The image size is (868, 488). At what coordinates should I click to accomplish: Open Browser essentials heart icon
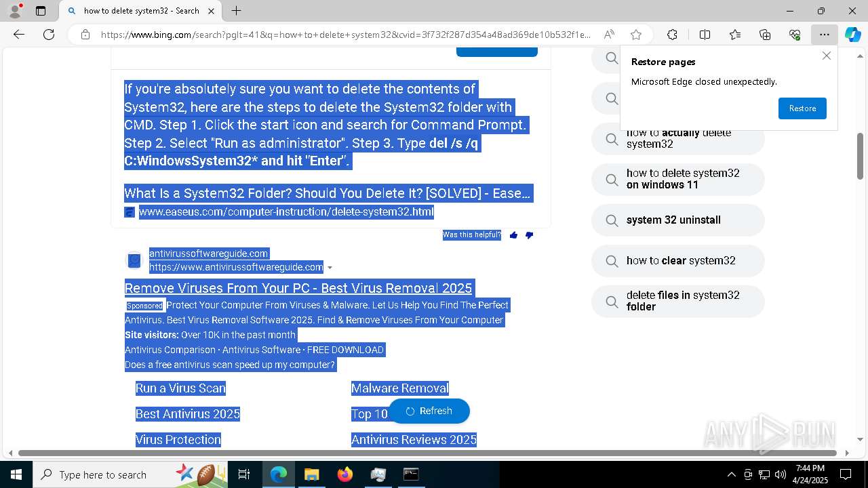[x=795, y=35]
